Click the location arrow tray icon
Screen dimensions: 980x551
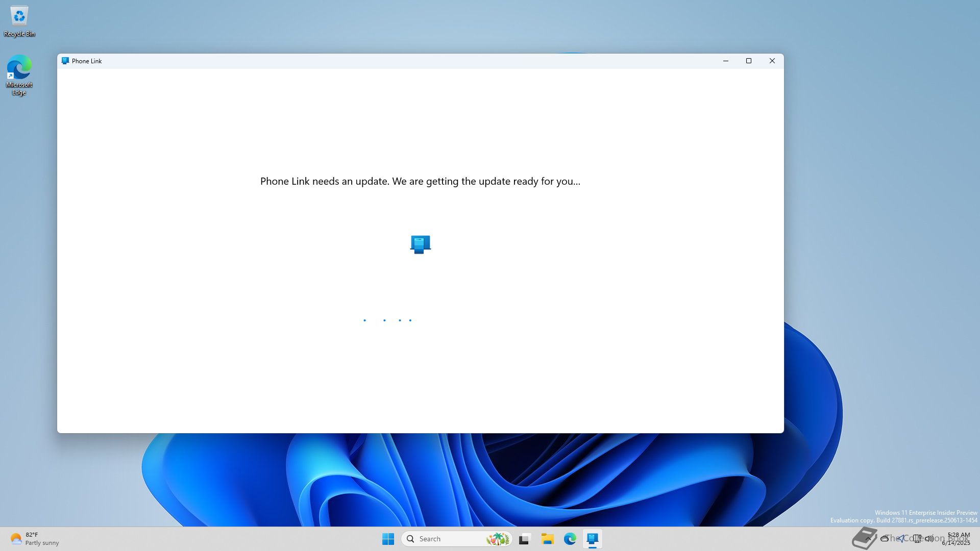pyautogui.click(x=901, y=538)
